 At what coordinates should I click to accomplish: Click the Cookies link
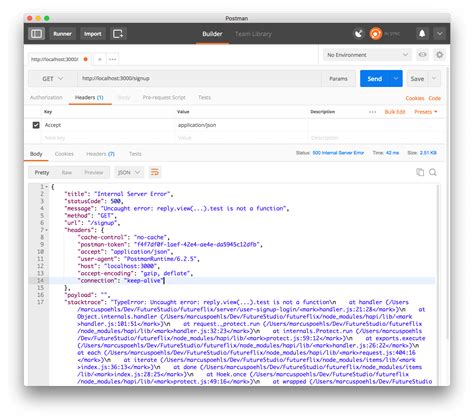415,98
